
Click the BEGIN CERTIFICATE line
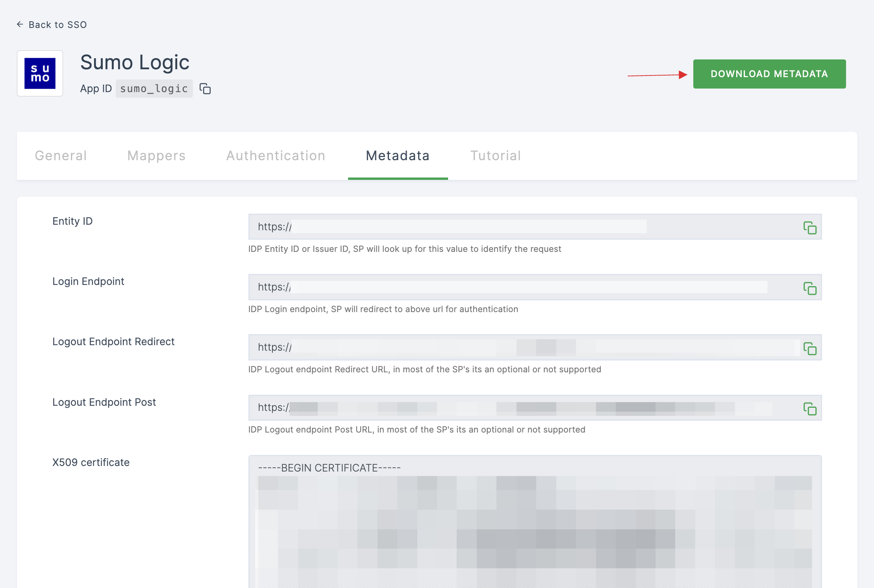point(329,468)
